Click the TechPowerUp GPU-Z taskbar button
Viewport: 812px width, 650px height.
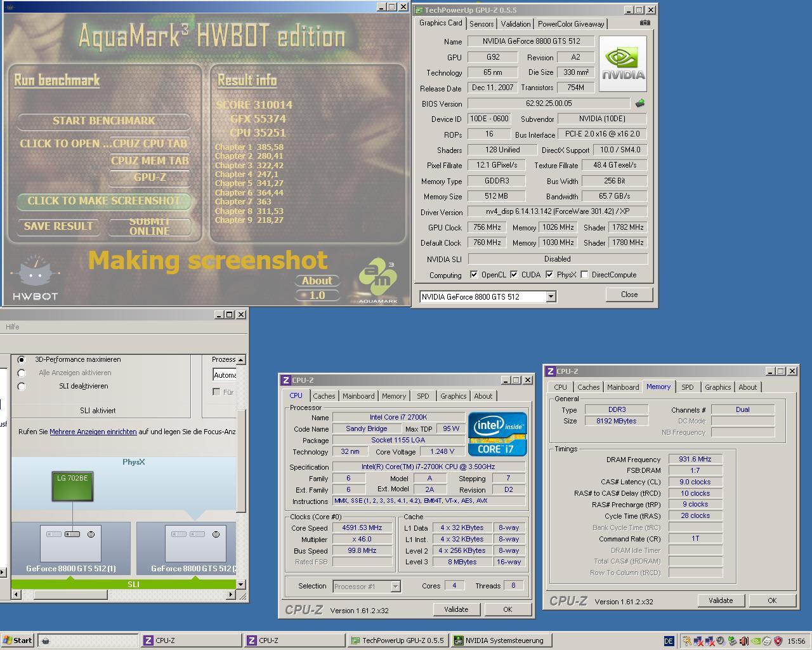tap(398, 640)
